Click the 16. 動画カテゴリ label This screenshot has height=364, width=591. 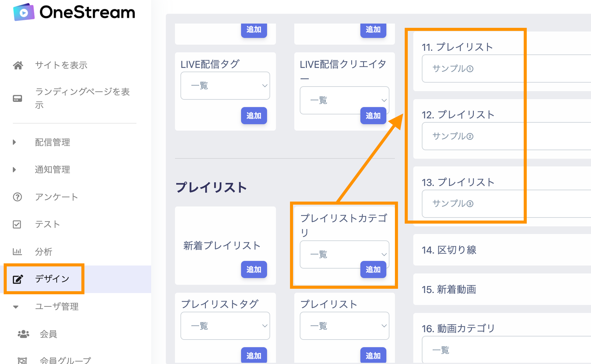click(458, 329)
